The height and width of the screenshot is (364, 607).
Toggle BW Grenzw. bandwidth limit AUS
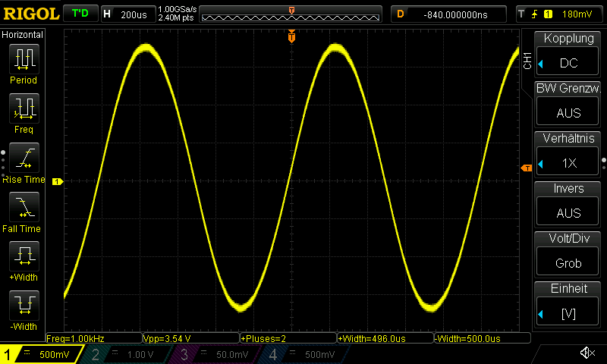pyautogui.click(x=568, y=105)
